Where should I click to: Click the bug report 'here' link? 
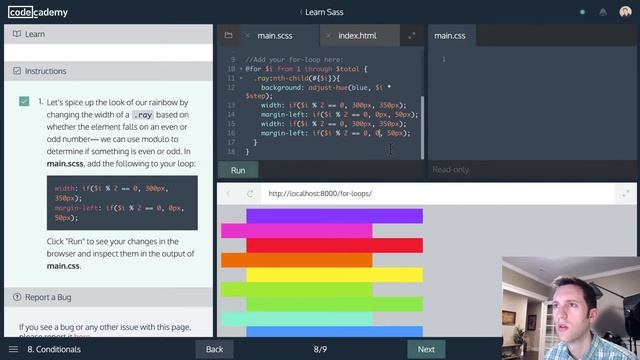coord(82,336)
